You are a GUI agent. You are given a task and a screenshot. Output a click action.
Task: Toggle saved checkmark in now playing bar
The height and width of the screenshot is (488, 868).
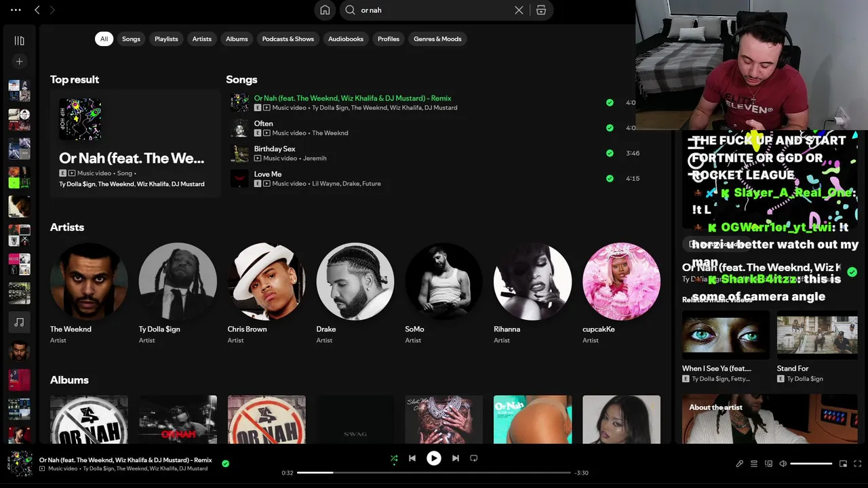point(225,464)
